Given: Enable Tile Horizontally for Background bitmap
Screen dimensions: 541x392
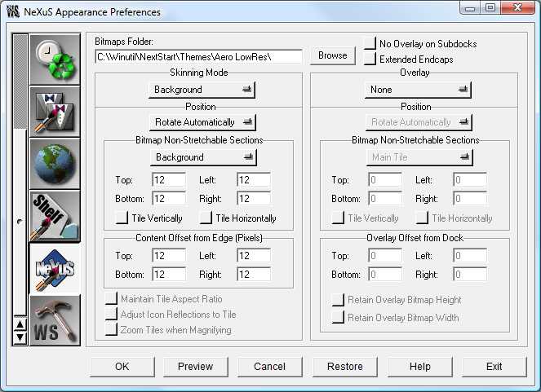Looking at the screenshot, I should [x=206, y=218].
